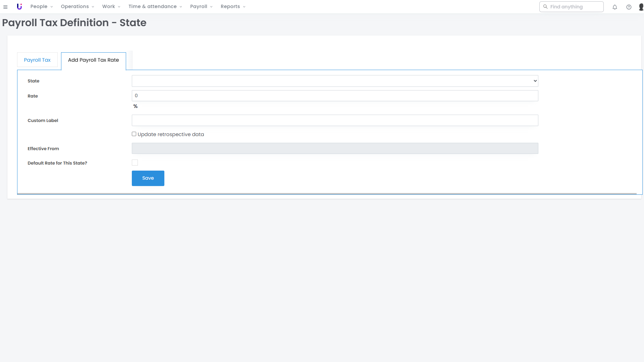Click the Save button
This screenshot has height=362, width=644.
(x=148, y=178)
